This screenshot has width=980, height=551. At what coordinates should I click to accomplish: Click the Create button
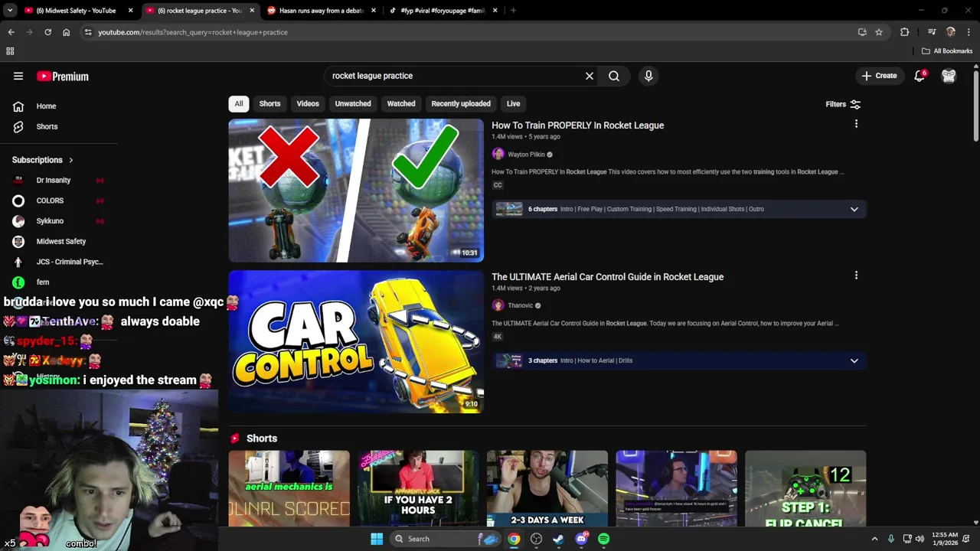point(879,76)
